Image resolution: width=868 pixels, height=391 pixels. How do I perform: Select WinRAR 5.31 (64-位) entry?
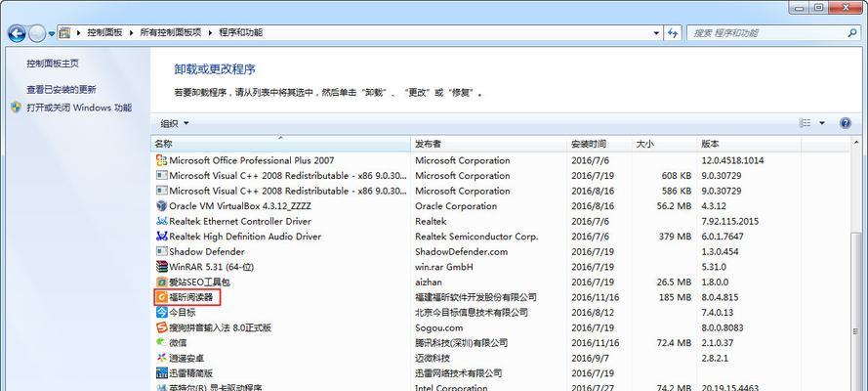[212, 267]
